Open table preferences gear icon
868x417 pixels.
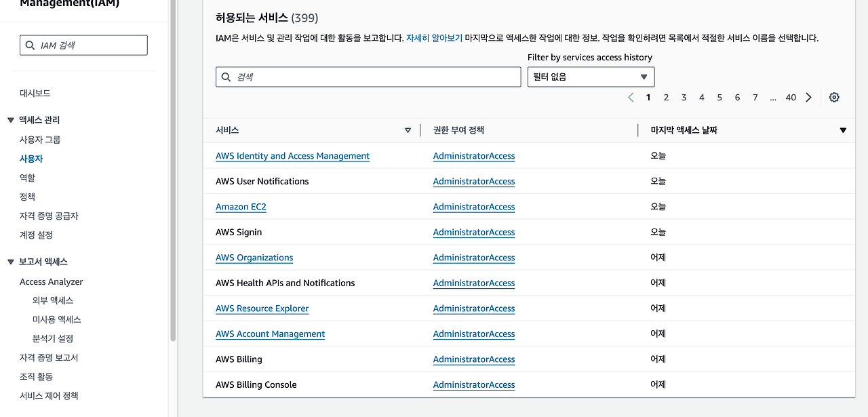pyautogui.click(x=834, y=97)
